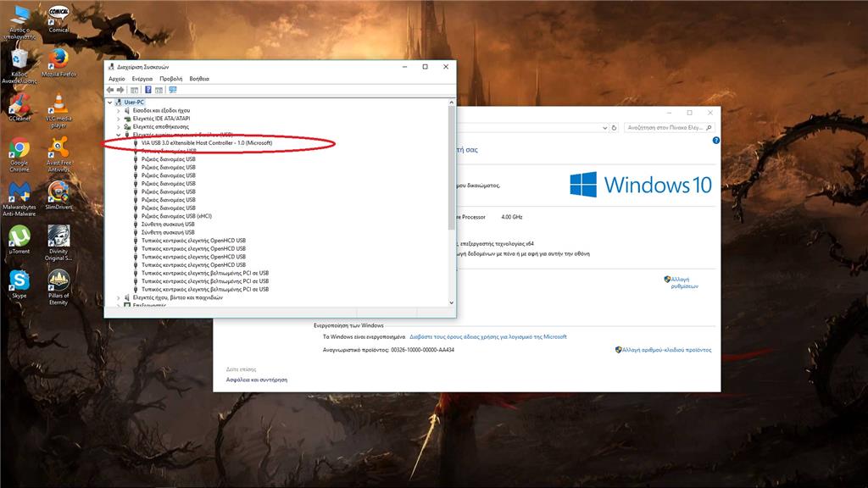Minimize the Device Manager window
This screenshot has width=868, height=488.
[404, 67]
